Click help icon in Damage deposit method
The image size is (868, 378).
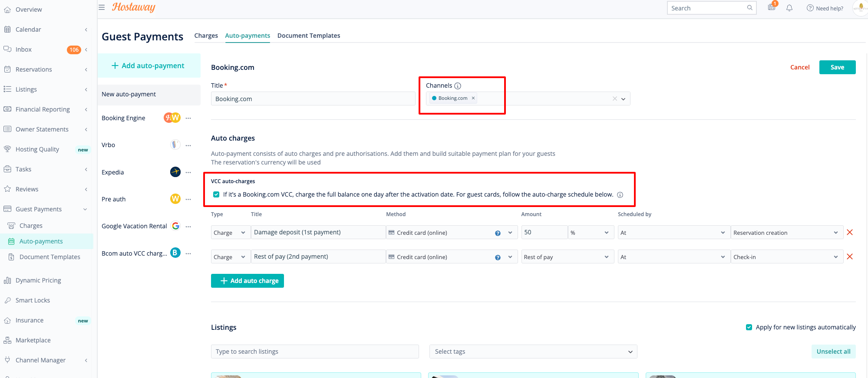pyautogui.click(x=498, y=233)
